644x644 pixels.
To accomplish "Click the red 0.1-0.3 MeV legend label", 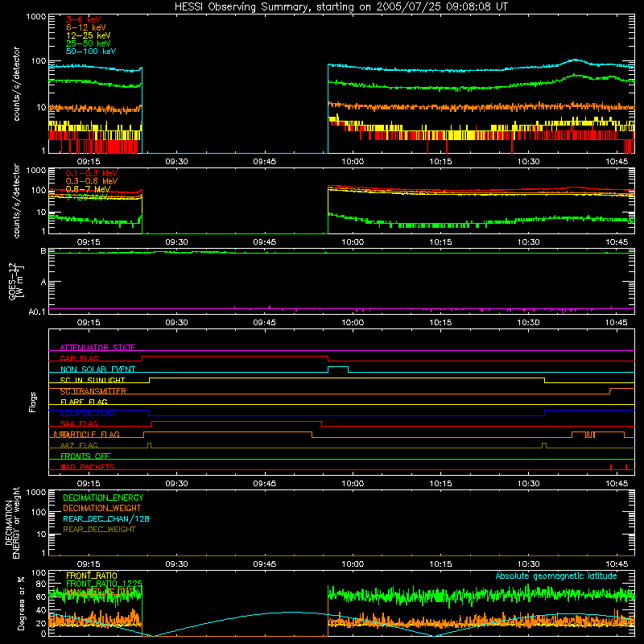I will pyautogui.click(x=92, y=173).
